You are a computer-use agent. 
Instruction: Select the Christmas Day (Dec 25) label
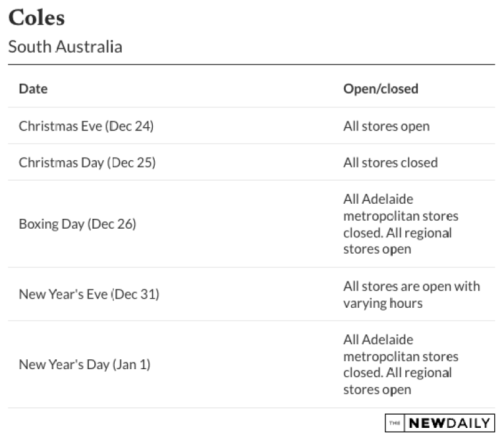click(x=87, y=162)
